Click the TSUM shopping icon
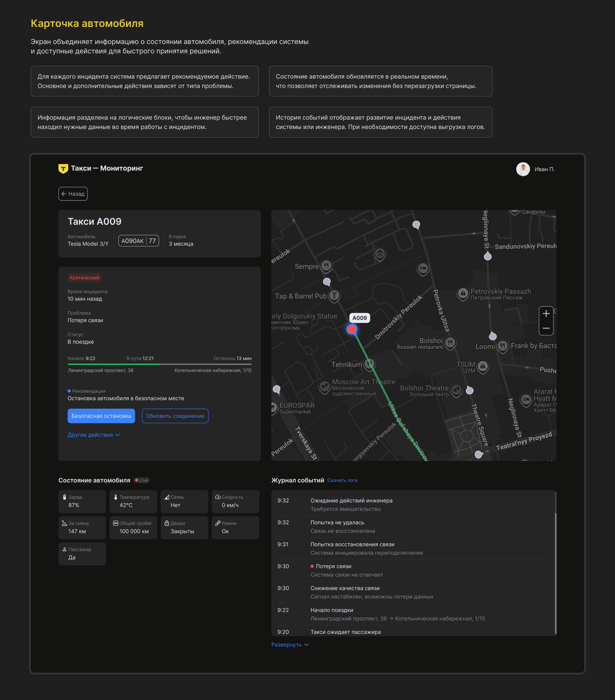 click(483, 366)
